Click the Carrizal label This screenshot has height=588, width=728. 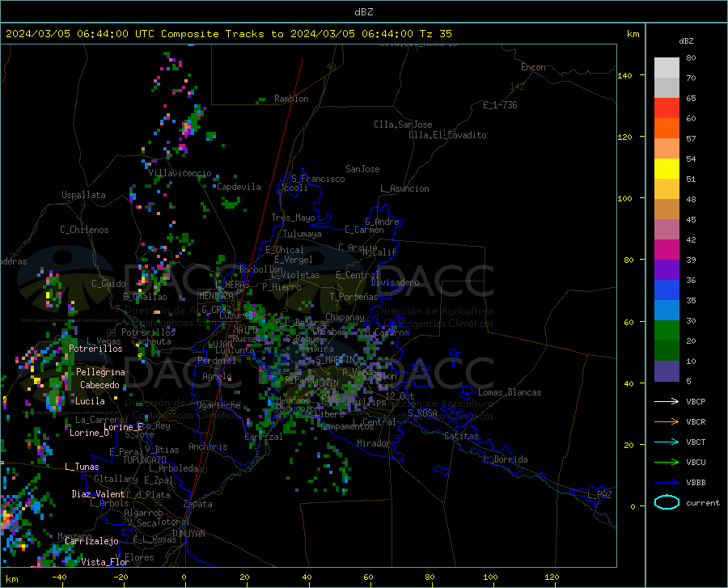coord(263,437)
